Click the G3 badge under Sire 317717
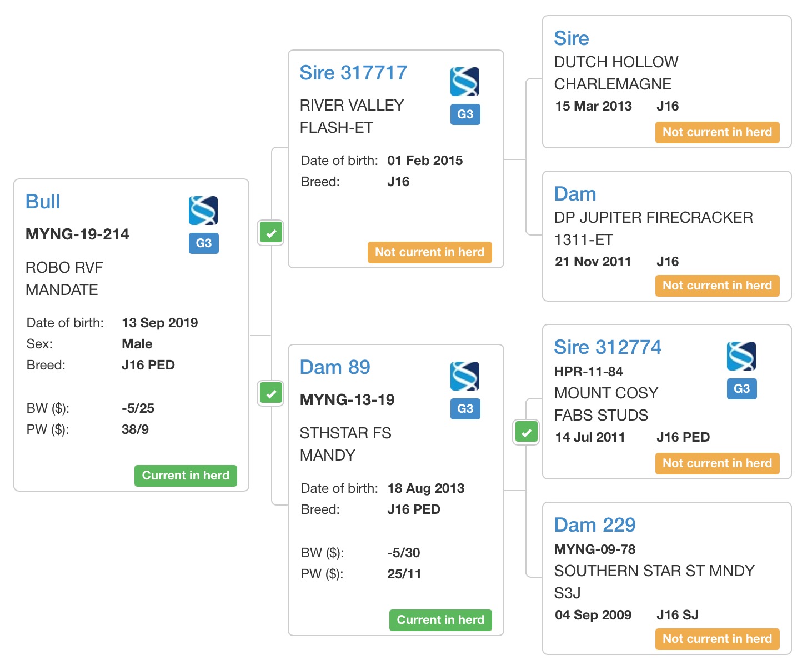The image size is (812, 665). (465, 114)
